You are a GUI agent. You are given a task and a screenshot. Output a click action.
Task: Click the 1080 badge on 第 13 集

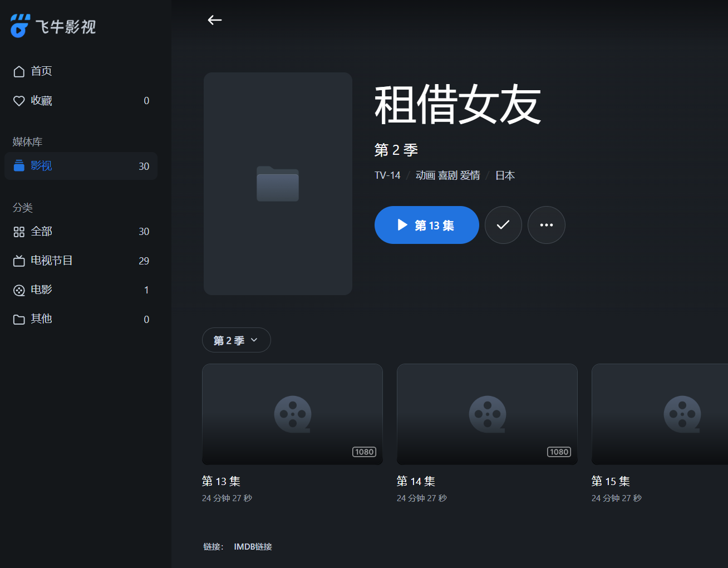point(365,452)
